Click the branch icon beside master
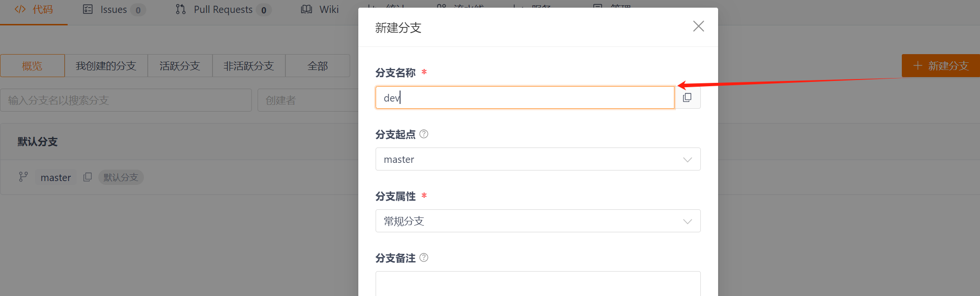Screen dimensions: 980x296 click(23, 177)
